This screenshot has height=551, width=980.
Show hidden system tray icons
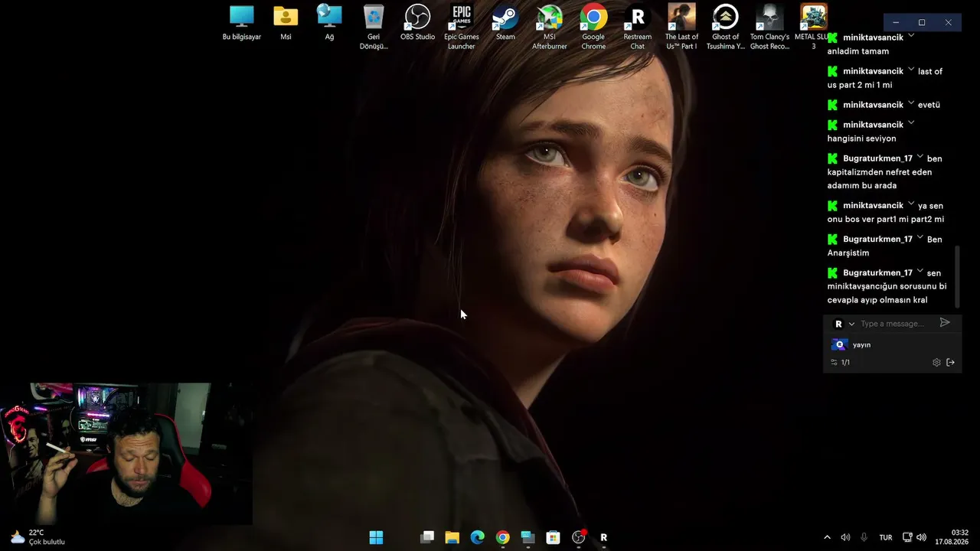pos(827,537)
